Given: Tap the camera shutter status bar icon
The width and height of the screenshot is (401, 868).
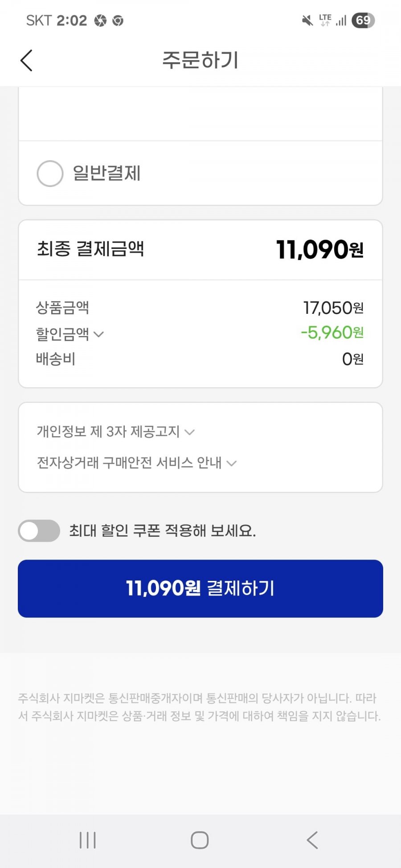Looking at the screenshot, I should pos(101,20).
